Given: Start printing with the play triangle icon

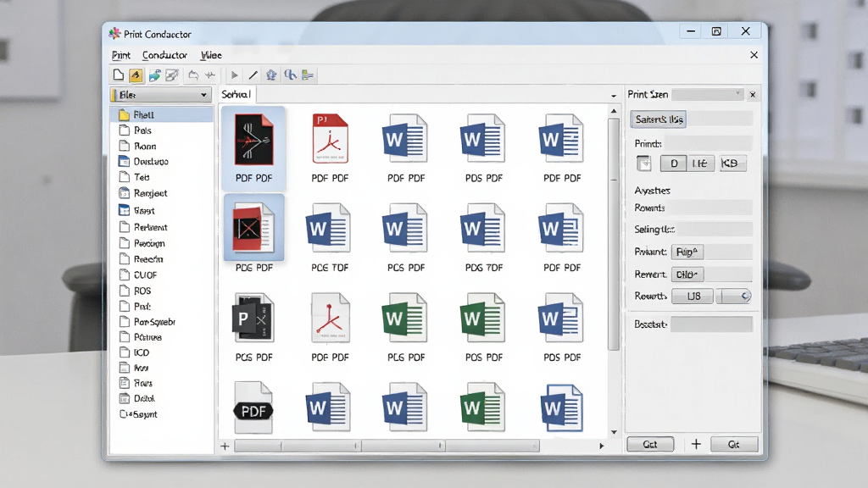Looking at the screenshot, I should pos(235,75).
